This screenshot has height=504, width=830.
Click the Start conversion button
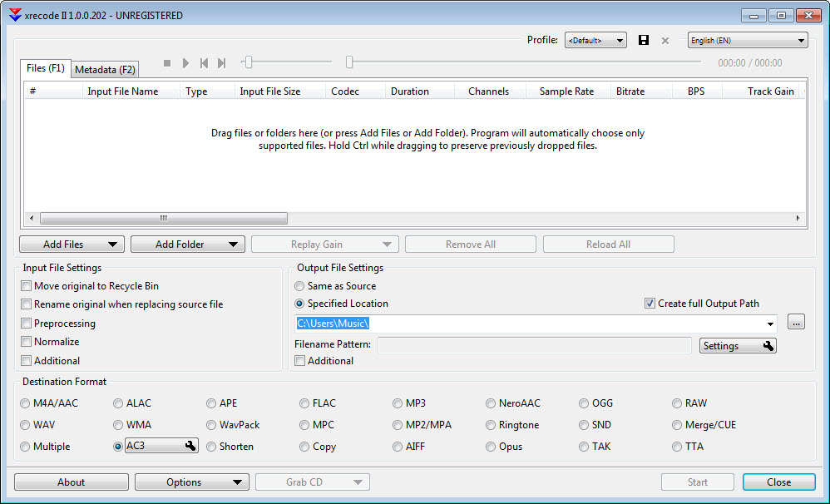point(698,482)
